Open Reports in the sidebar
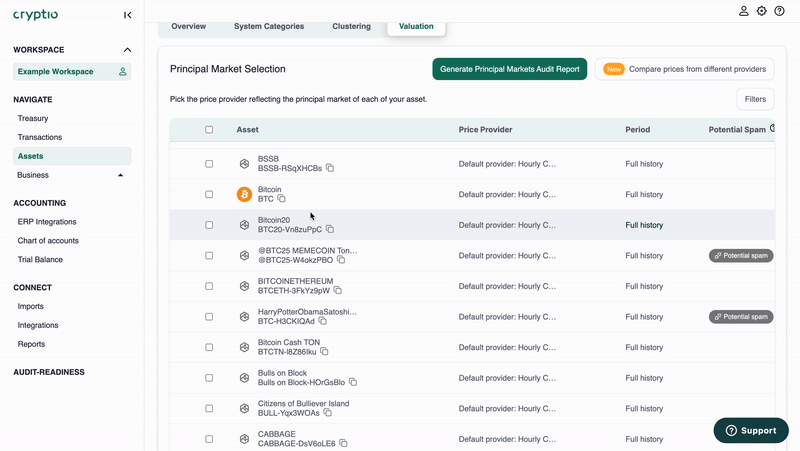The height and width of the screenshot is (451, 800). point(31,344)
